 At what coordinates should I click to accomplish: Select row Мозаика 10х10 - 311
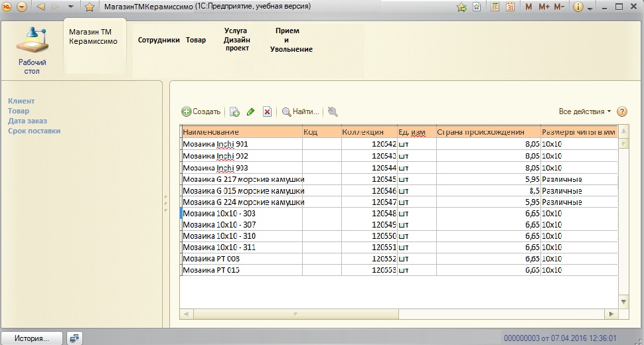[x=399, y=247]
